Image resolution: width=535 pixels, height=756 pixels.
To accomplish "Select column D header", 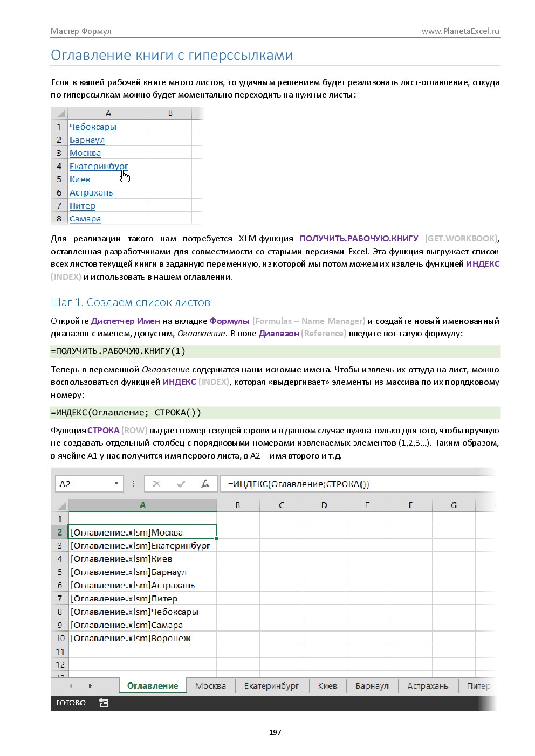I will click(x=324, y=505).
